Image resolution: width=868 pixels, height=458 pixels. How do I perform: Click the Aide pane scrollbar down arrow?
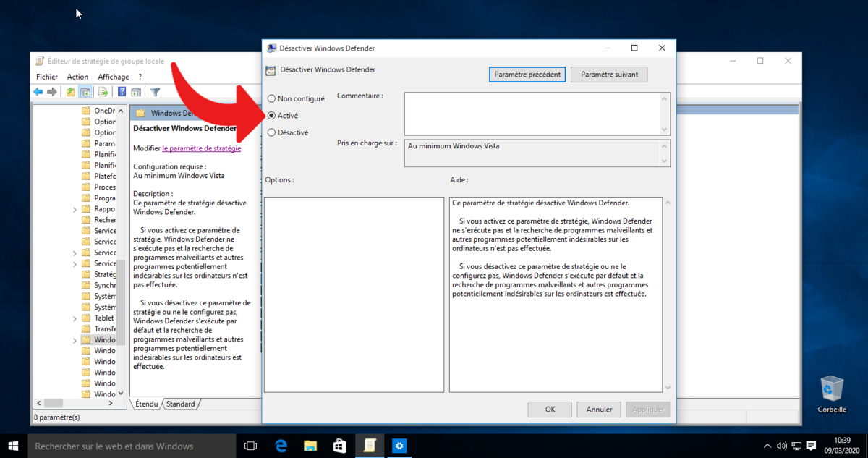coord(667,388)
